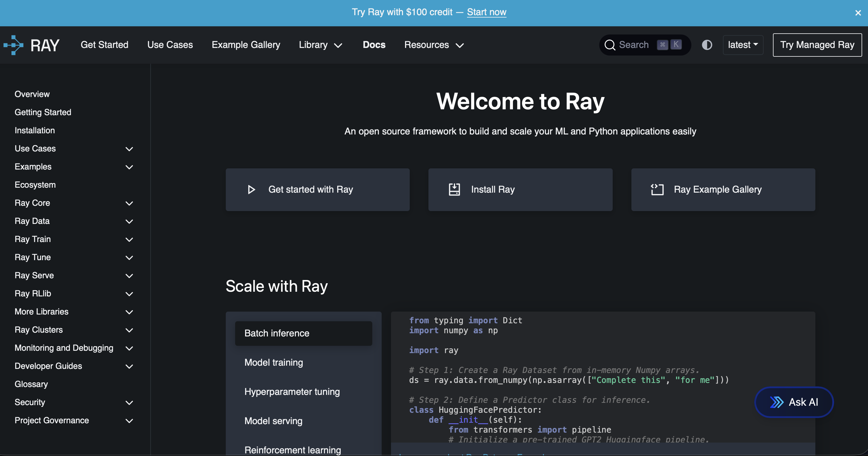Open the Installation sidebar link

pos(35,131)
